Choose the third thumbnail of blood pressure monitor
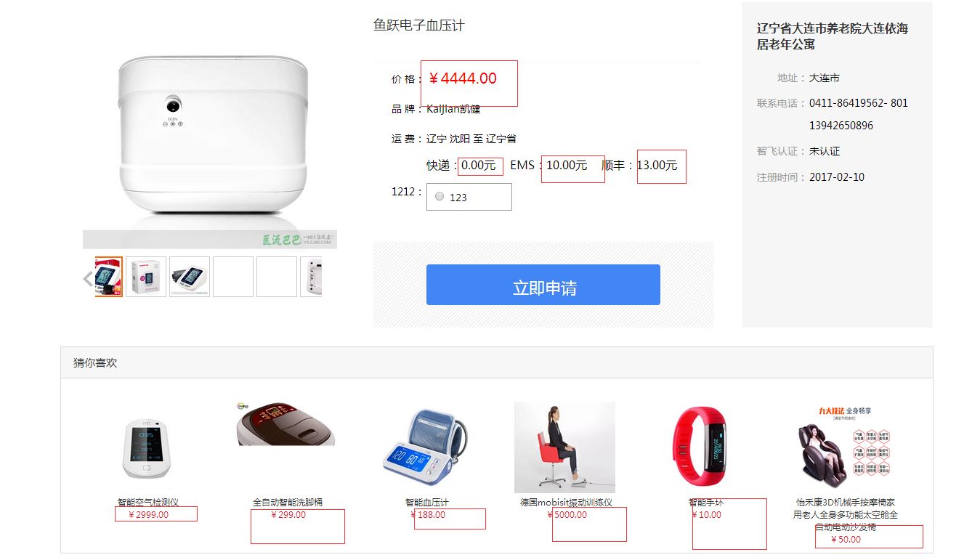980x560 pixels. point(190,277)
